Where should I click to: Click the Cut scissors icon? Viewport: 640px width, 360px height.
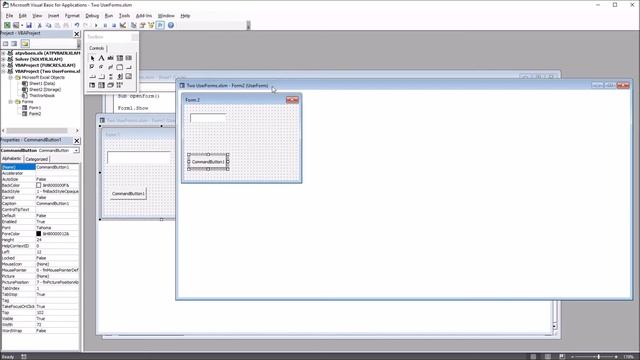(x=40, y=25)
